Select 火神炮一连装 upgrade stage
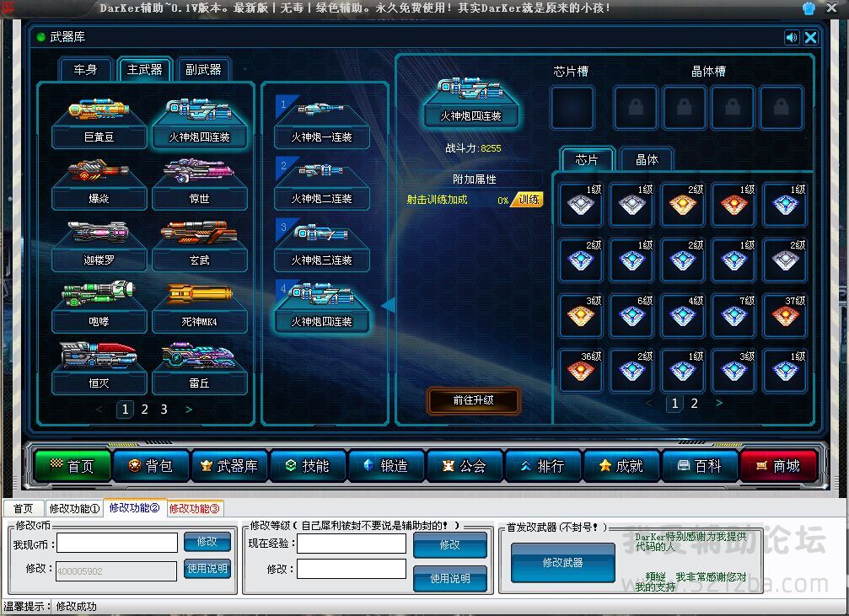Viewport: 849px width, 616px height. tap(321, 112)
